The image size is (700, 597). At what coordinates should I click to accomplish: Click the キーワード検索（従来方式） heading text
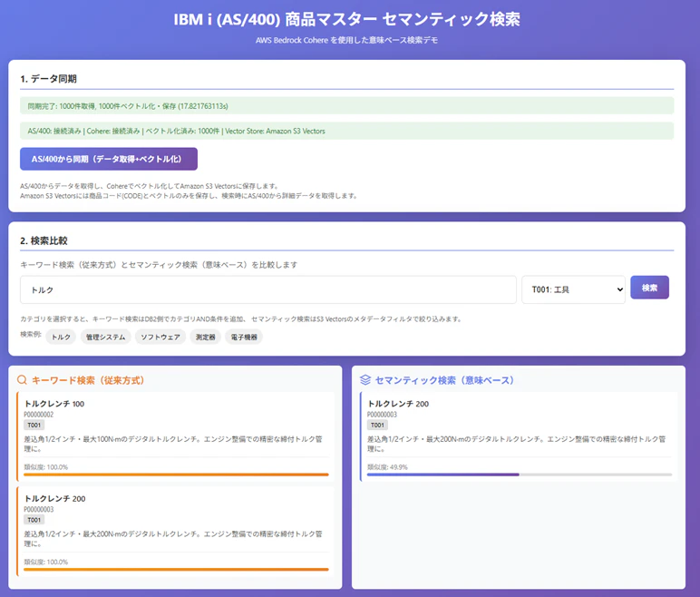[x=88, y=380]
